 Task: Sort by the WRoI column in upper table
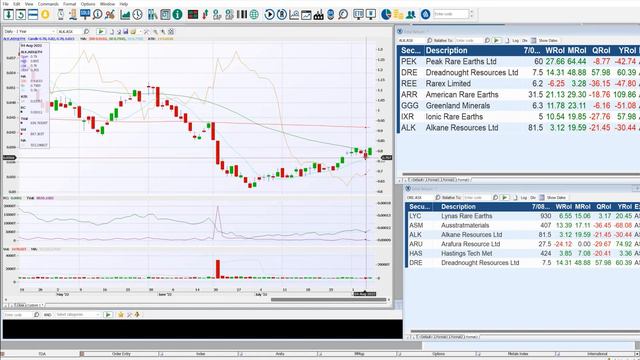pyautogui.click(x=555, y=51)
